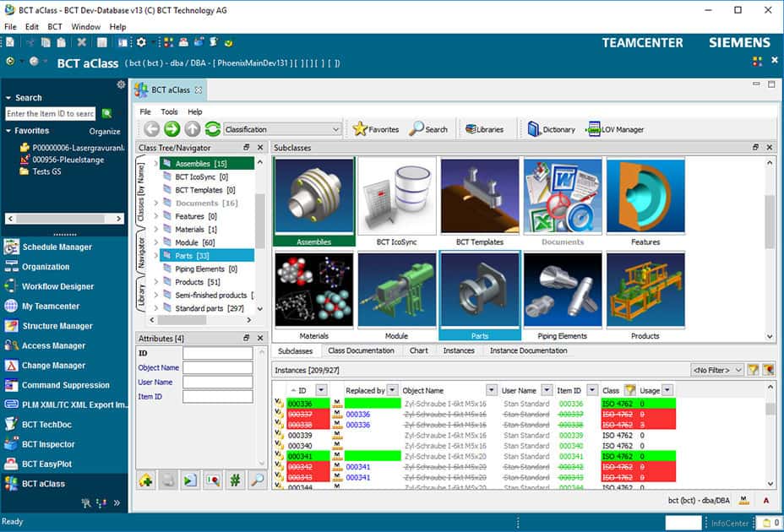Click the Object Name attribute input field
The width and height of the screenshot is (784, 532).
click(217, 368)
